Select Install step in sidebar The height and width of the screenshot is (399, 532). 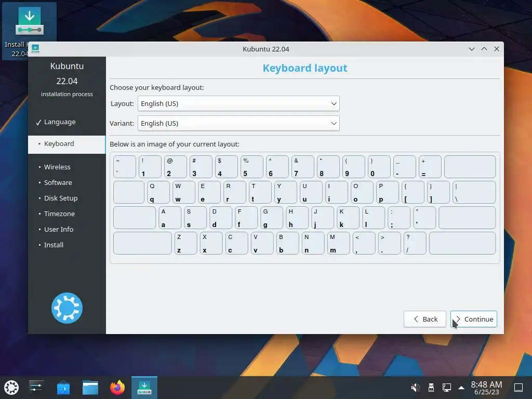tap(54, 245)
